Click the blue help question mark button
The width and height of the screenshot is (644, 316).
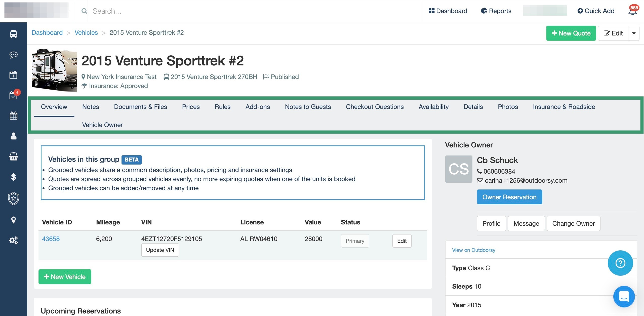[x=620, y=263]
